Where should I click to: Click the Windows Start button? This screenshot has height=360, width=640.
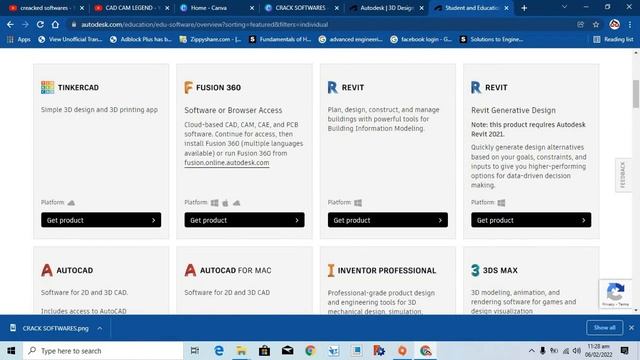[x=11, y=351]
